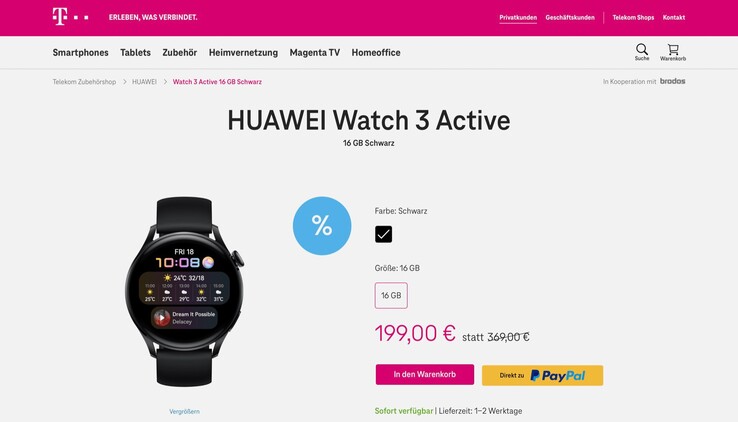
Task: Open the Telekom Shops link
Action: pos(633,17)
